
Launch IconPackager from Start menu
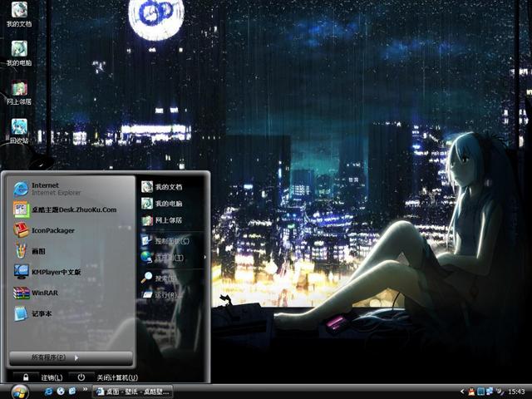tap(71, 230)
